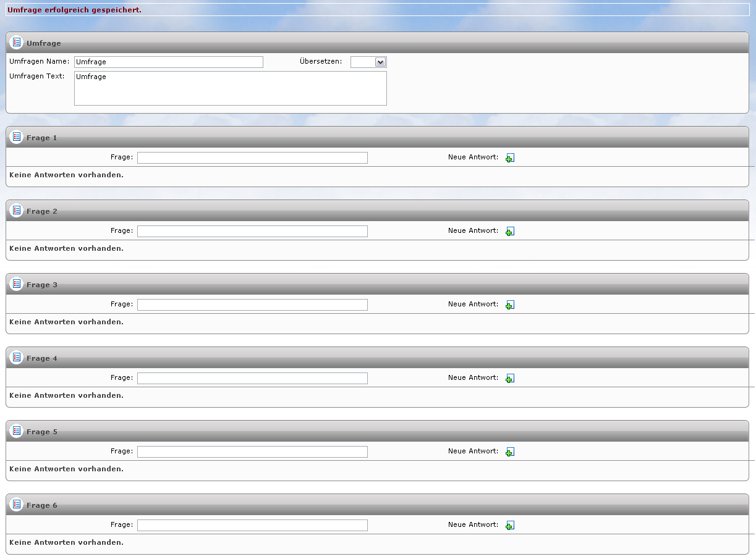Click into the Umfragen Text area
The height and width of the screenshot is (559, 756).
tap(231, 88)
